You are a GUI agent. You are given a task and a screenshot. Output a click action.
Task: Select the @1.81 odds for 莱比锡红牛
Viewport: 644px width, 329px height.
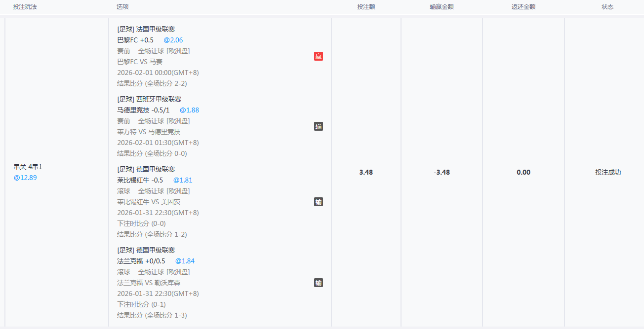pyautogui.click(x=183, y=180)
